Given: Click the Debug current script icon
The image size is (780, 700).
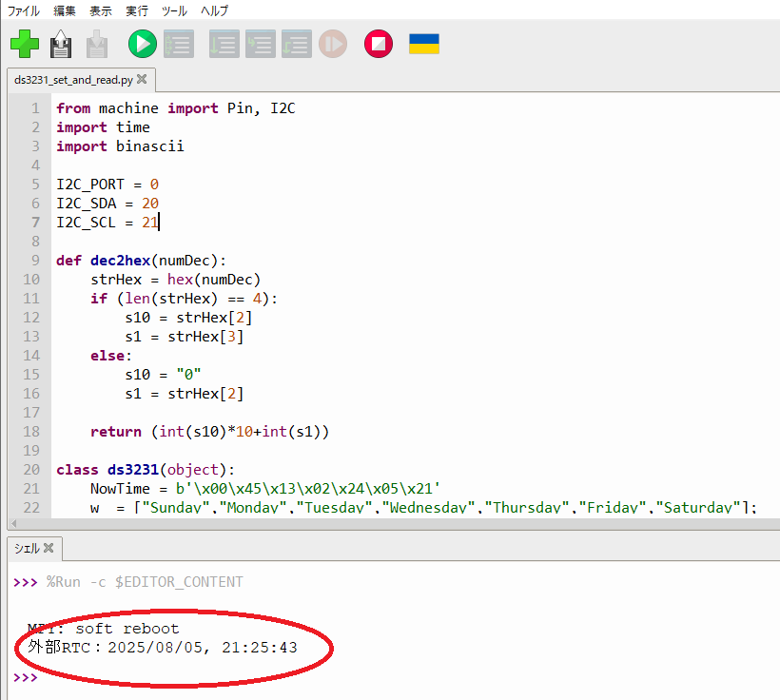Looking at the screenshot, I should tap(179, 44).
